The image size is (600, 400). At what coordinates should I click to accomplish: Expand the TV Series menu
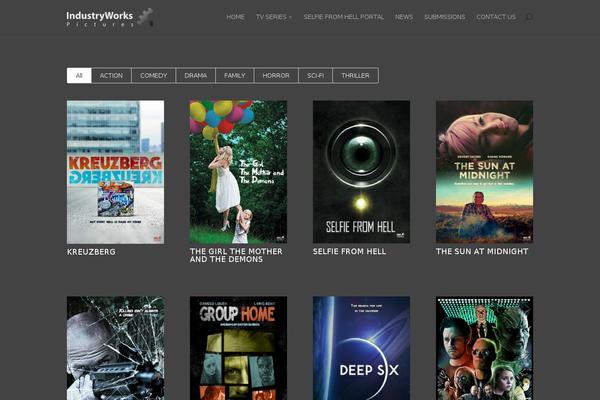[x=274, y=17]
